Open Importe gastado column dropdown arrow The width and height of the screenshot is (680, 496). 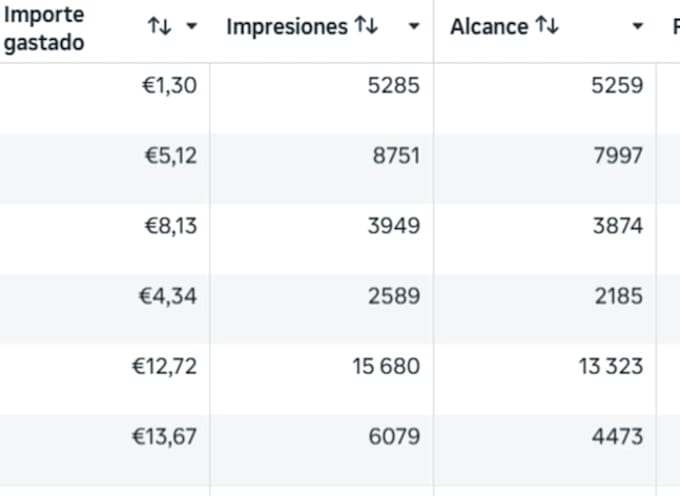(x=191, y=26)
